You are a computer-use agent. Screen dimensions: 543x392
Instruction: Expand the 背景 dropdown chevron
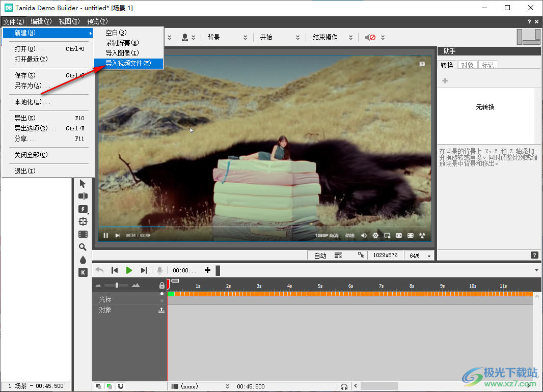pos(245,37)
